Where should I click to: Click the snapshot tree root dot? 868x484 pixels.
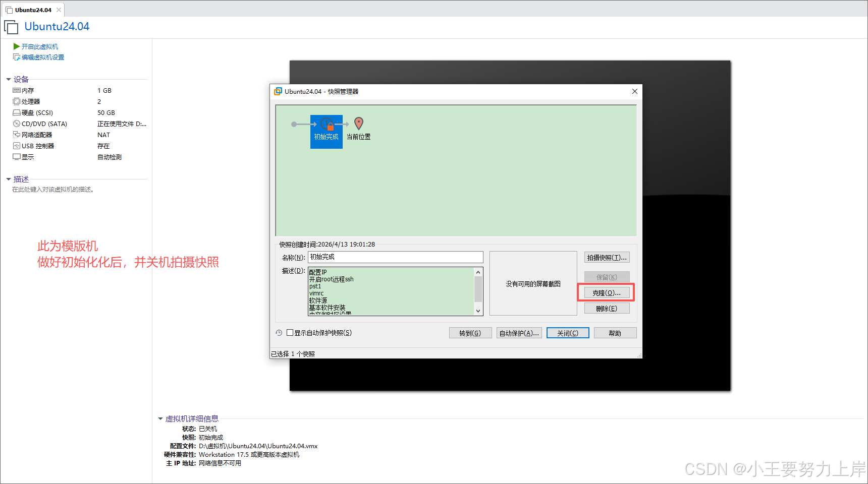294,124
